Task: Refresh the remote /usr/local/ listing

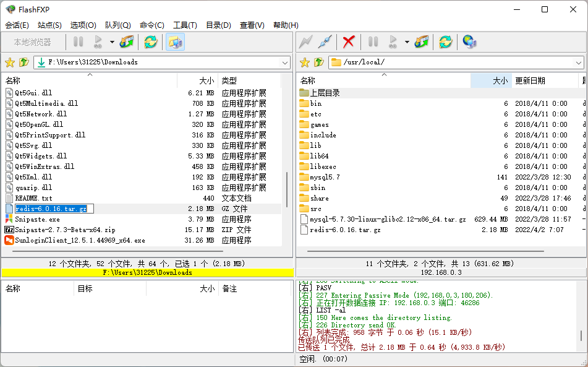Action: 446,41
